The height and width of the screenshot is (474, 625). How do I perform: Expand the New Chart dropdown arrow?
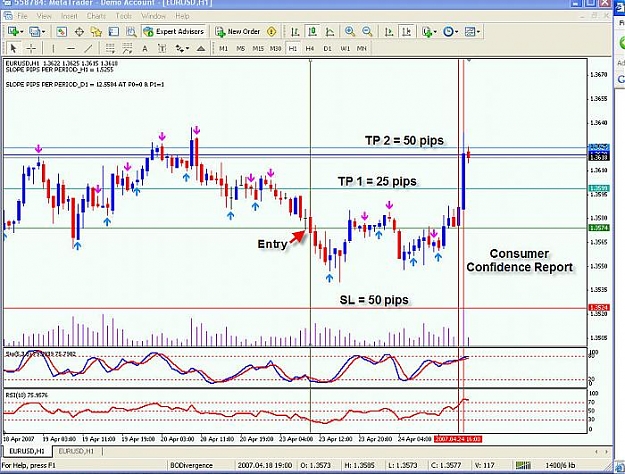pos(22,32)
